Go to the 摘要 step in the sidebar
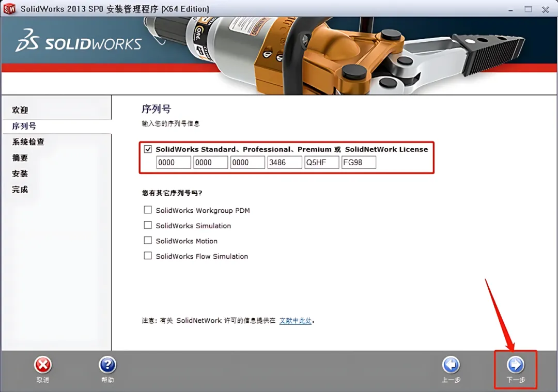Image resolution: width=558 pixels, height=392 pixels. [20, 158]
